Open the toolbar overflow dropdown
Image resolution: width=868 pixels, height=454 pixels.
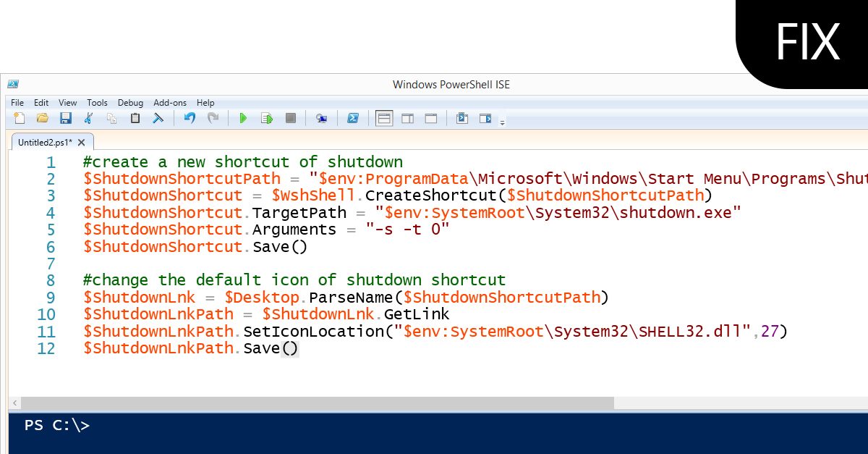pos(502,121)
